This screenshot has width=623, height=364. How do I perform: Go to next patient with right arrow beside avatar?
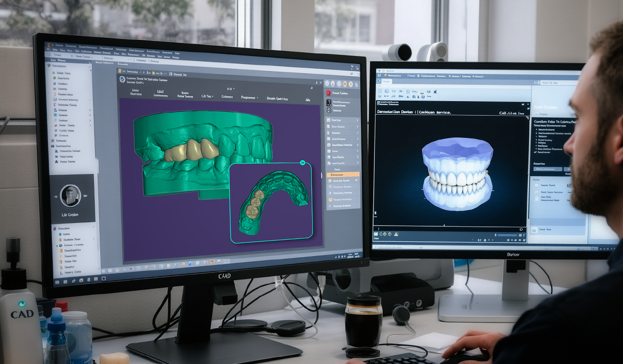click(85, 196)
